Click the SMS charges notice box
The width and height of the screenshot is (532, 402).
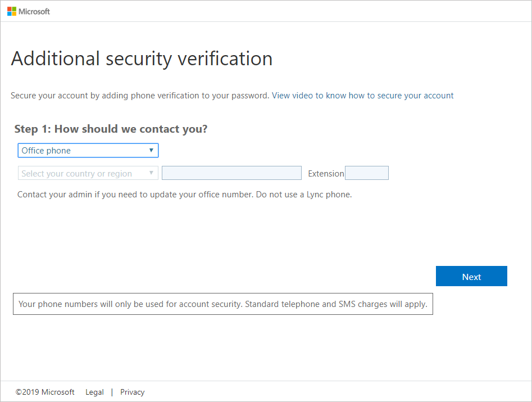click(222, 304)
